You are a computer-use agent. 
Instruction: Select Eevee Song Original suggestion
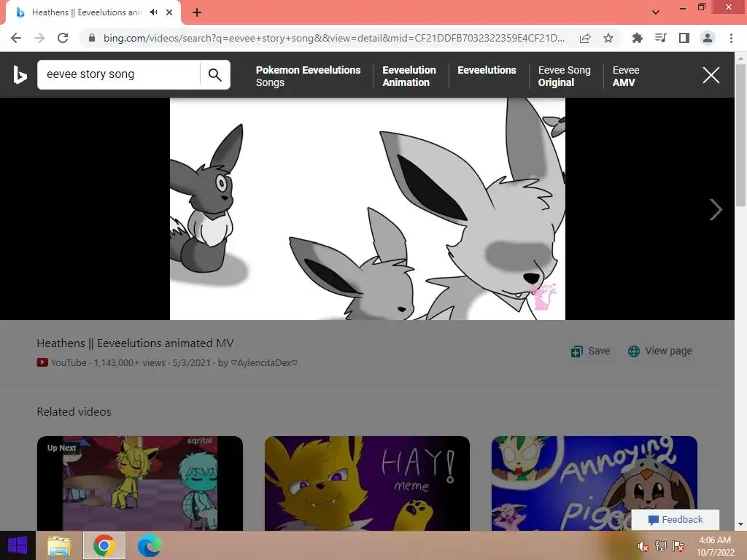[x=565, y=76]
